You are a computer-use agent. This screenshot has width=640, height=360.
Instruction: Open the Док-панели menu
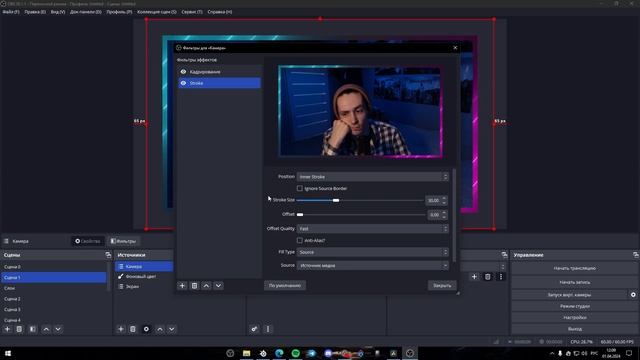click(86, 12)
